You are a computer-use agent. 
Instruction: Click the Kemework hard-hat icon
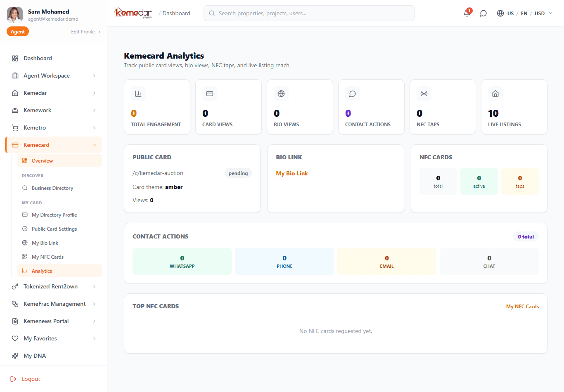15,110
